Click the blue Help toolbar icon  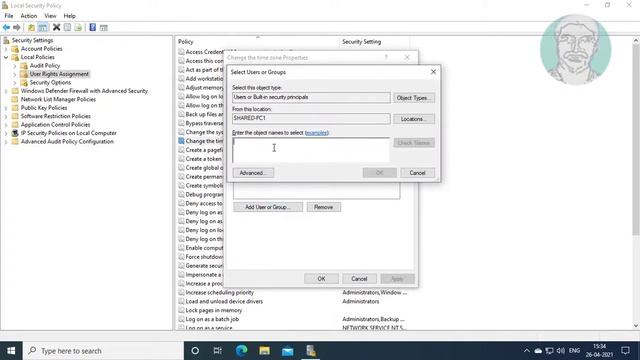(x=93, y=27)
